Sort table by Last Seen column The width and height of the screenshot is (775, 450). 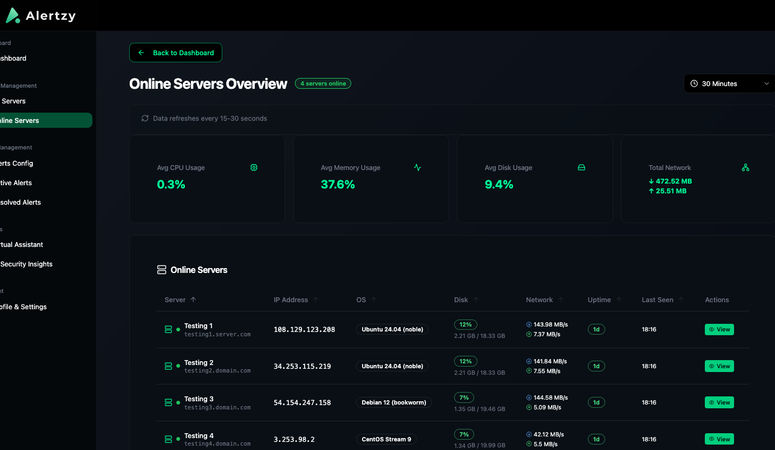[662, 300]
